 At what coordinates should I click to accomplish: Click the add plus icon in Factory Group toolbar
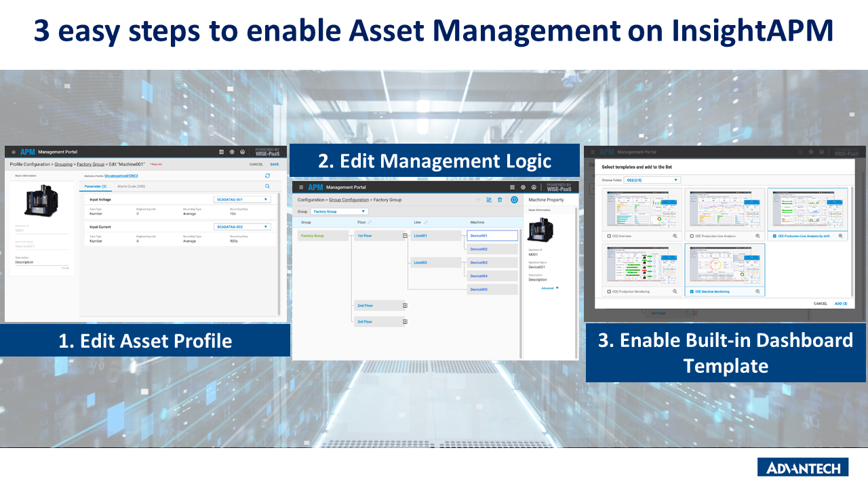(x=478, y=200)
